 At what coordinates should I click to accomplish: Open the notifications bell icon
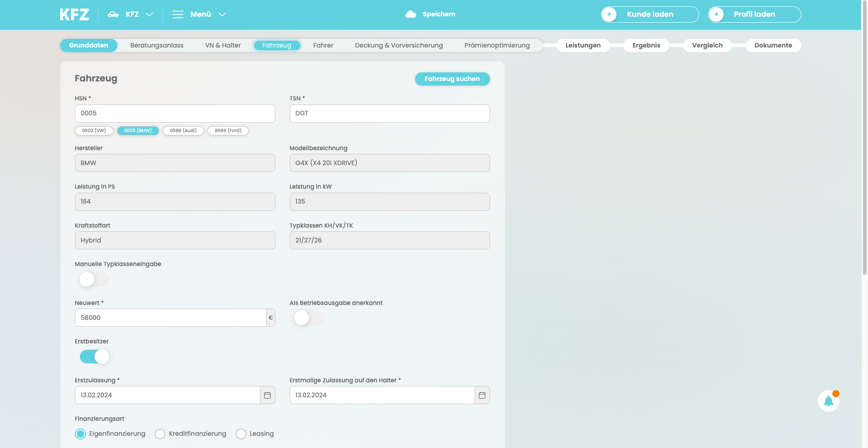[829, 401]
